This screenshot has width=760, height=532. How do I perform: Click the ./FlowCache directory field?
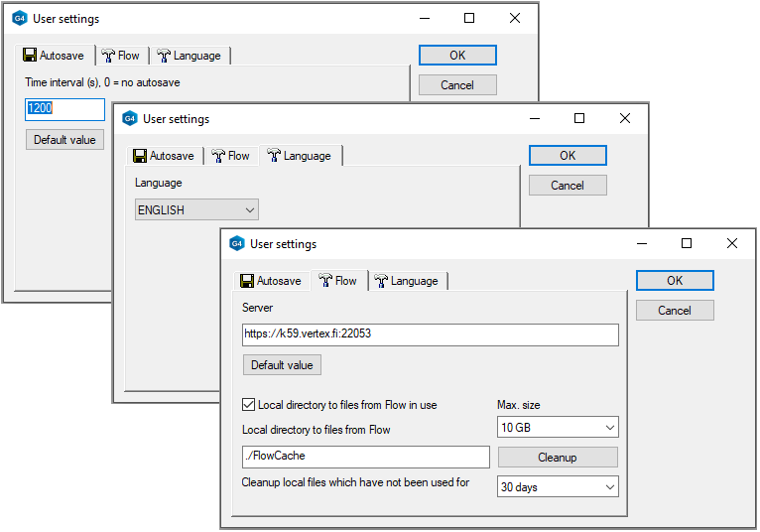click(x=365, y=457)
